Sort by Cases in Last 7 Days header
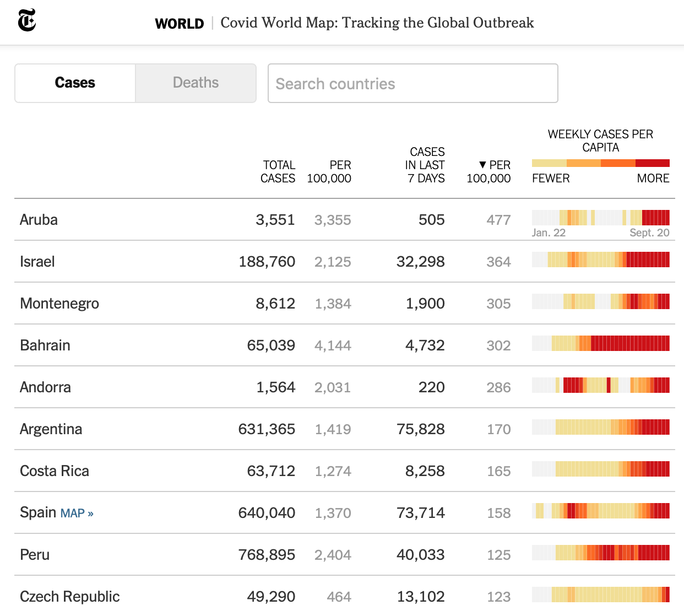This screenshot has width=684, height=616. tap(425, 165)
